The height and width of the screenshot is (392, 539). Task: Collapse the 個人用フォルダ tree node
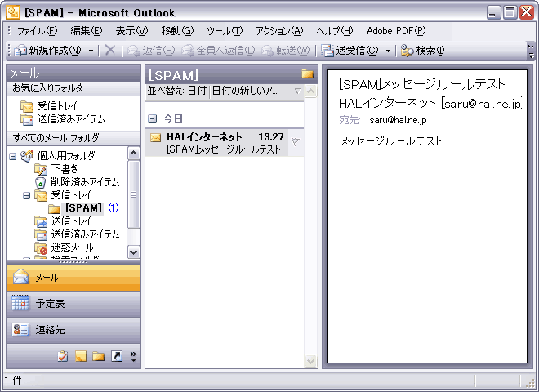click(13, 157)
